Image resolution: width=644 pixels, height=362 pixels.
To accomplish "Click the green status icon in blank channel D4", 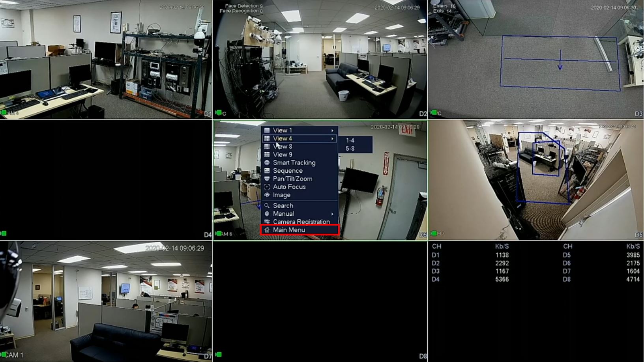I will [4, 233].
